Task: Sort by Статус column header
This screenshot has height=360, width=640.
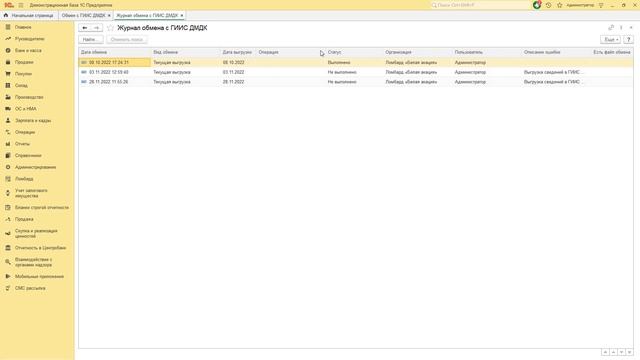Action: 354,52
